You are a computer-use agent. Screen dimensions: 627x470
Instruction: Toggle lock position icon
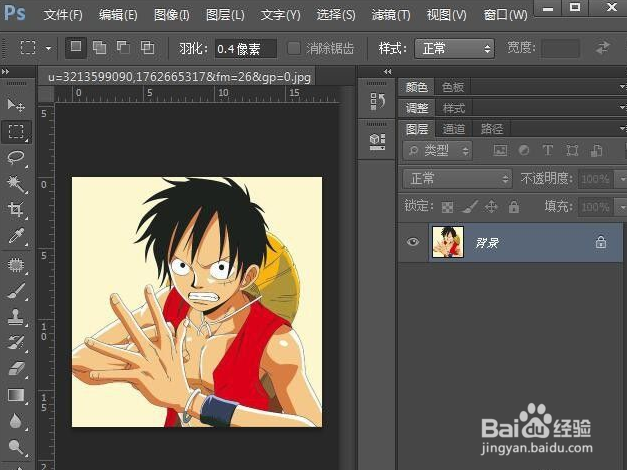tap(491, 207)
